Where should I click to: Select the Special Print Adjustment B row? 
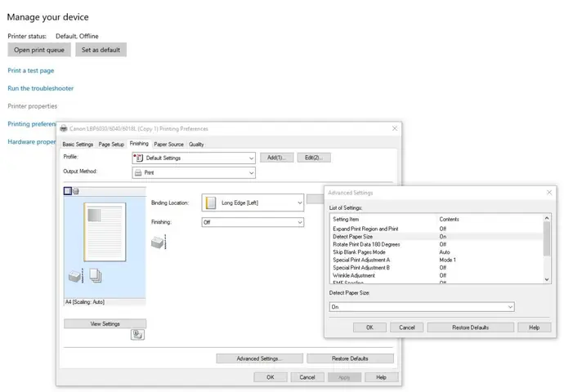[436, 268]
